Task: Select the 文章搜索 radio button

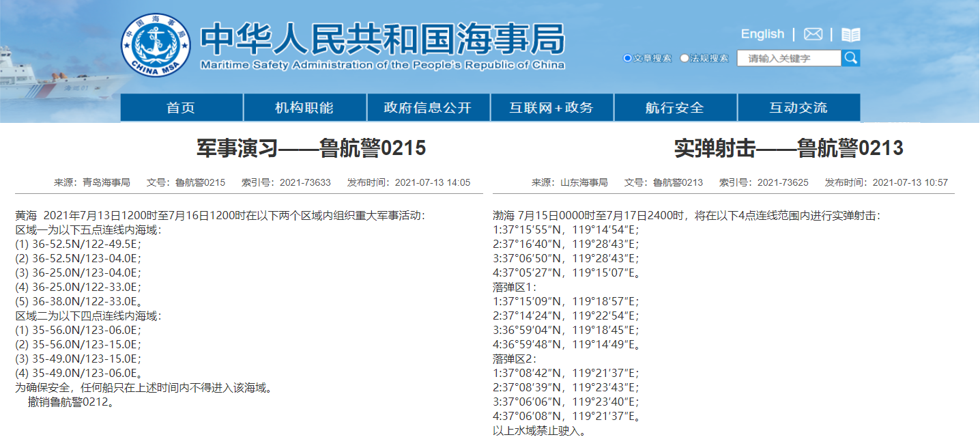Action: [x=628, y=58]
